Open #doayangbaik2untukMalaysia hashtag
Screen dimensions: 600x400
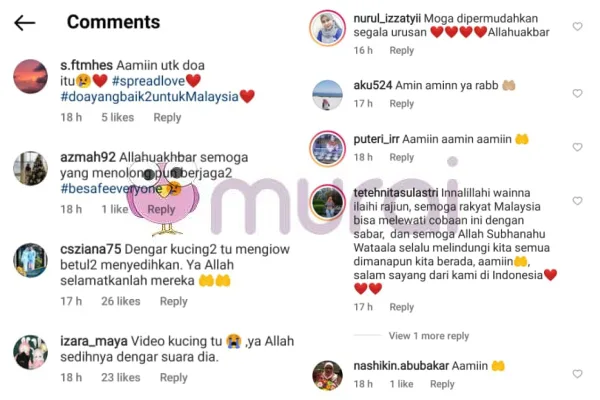150,96
